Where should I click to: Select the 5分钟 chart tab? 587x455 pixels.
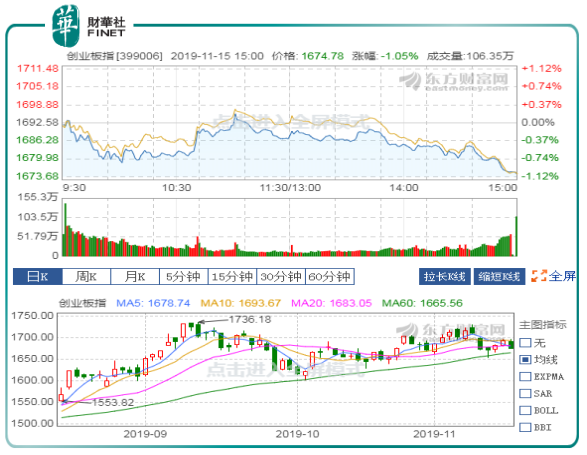[x=183, y=277]
